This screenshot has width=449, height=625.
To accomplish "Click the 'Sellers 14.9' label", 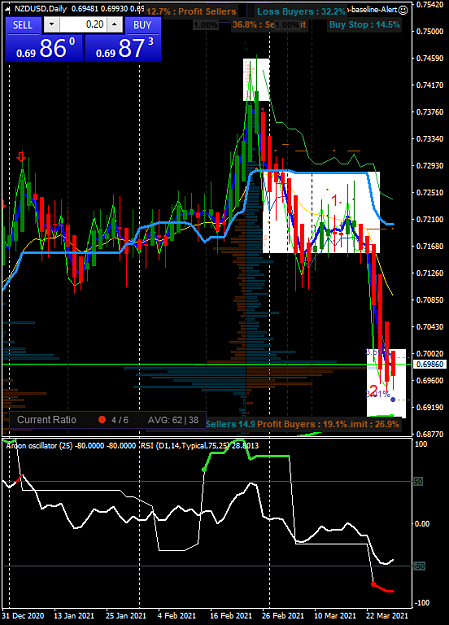I will pos(230,424).
